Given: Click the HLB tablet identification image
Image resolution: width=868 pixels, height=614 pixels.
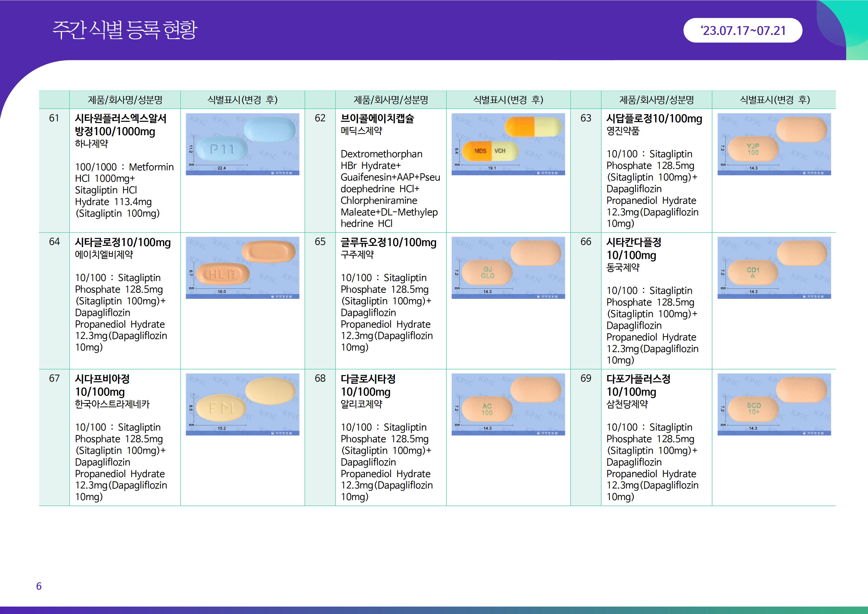Looking at the screenshot, I should coord(242,267).
